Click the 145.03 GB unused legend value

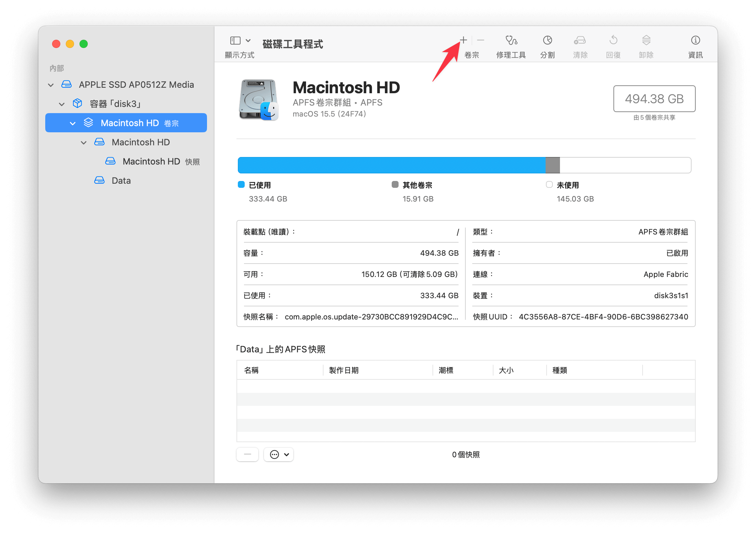575,199
